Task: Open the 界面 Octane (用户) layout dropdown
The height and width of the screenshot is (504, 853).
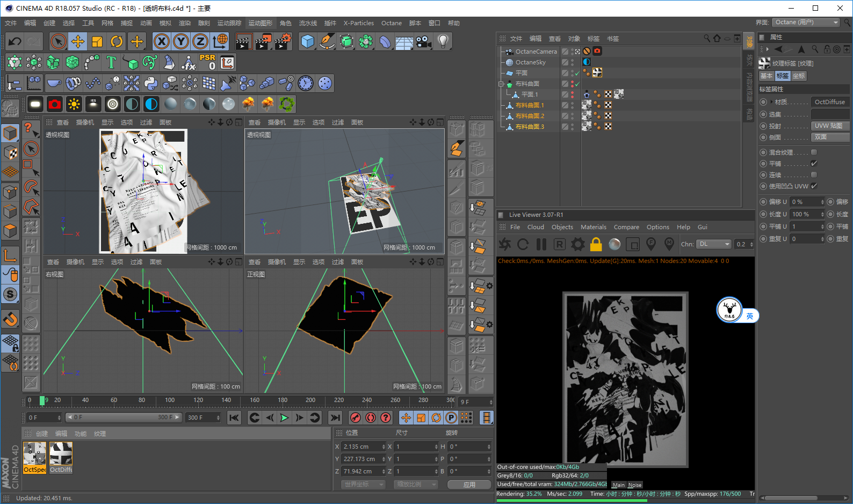Action: click(806, 23)
